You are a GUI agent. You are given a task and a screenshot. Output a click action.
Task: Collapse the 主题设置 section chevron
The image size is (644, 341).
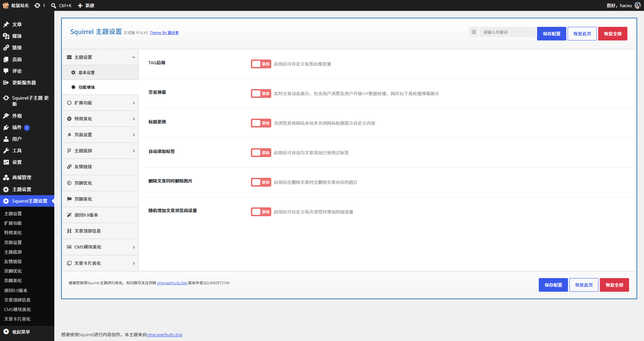(133, 57)
